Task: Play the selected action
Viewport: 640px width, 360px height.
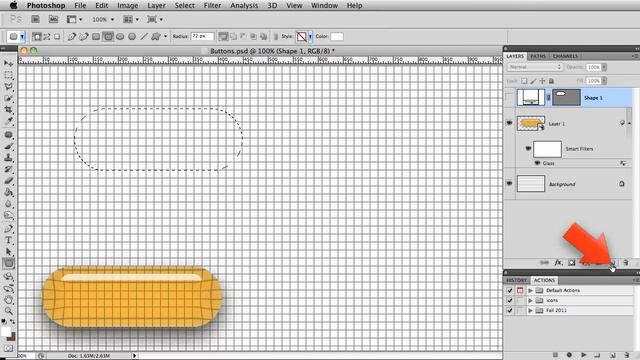Action: (x=584, y=355)
